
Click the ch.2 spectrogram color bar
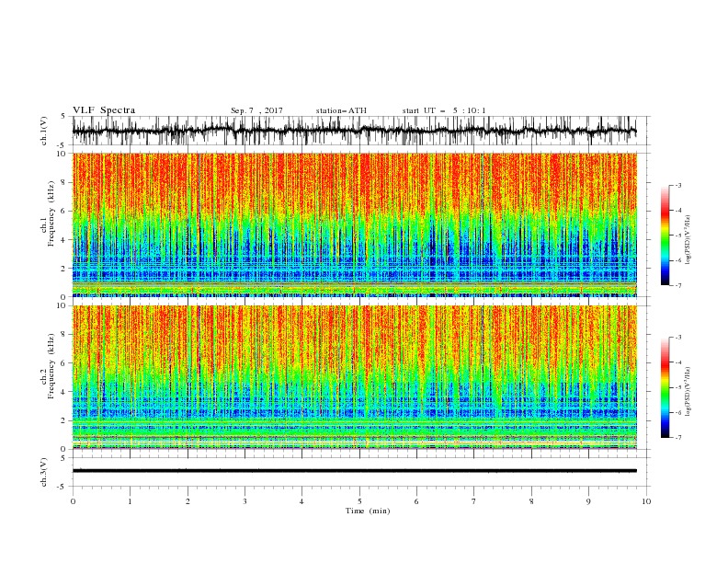[665, 387]
